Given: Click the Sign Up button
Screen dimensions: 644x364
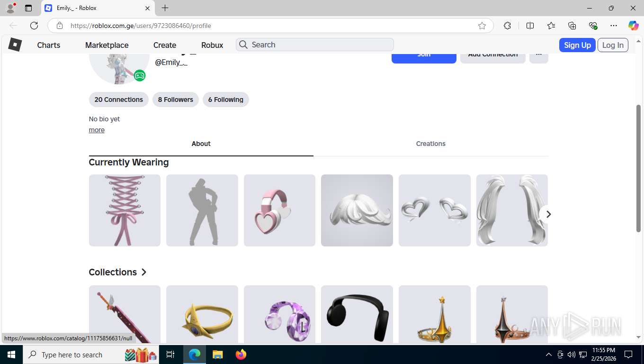Looking at the screenshot, I should click(x=577, y=45).
